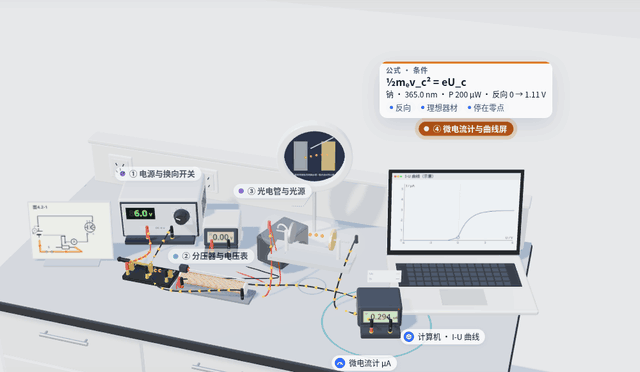Click the voltmeter showing 0.00
The width and height of the screenshot is (640, 372).
click(221, 238)
